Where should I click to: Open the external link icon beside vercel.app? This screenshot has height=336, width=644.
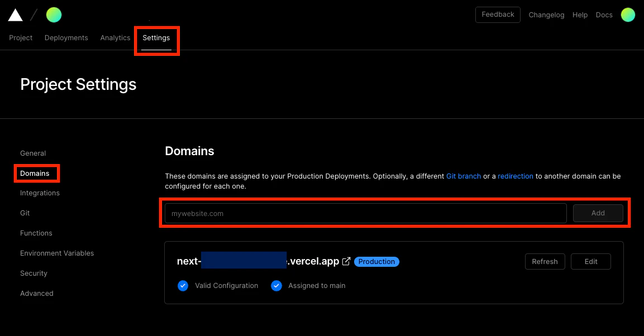click(x=346, y=261)
